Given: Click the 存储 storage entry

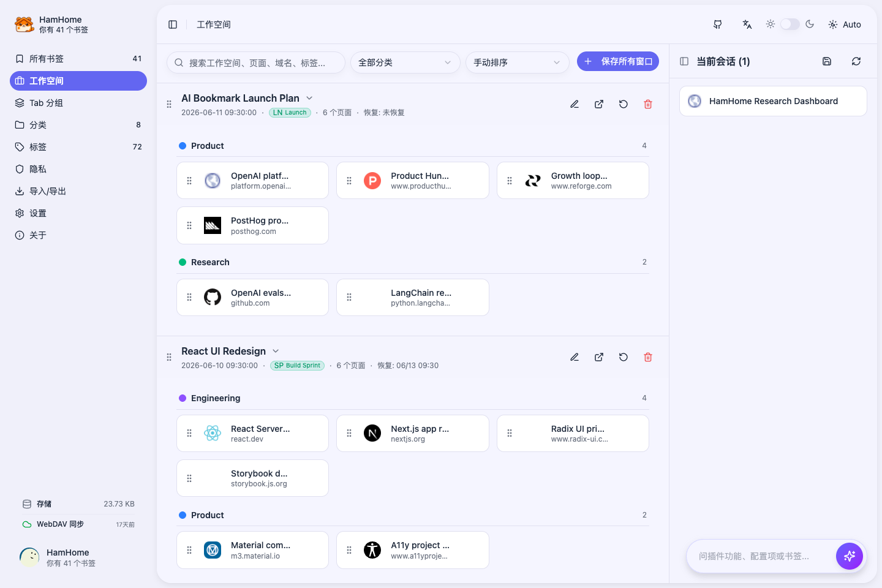Looking at the screenshot, I should 78,504.
